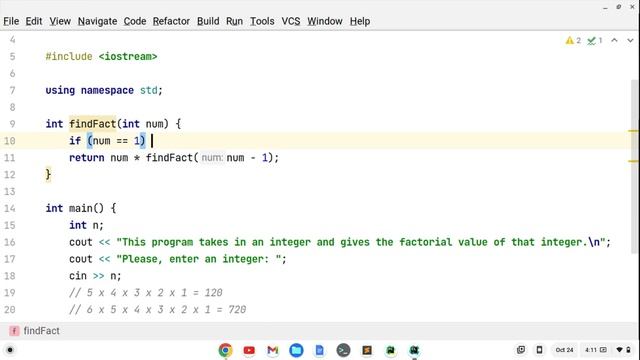Image resolution: width=640 pixels, height=360 pixels.
Task: Open the active CLion shelf icon
Action: tap(414, 350)
